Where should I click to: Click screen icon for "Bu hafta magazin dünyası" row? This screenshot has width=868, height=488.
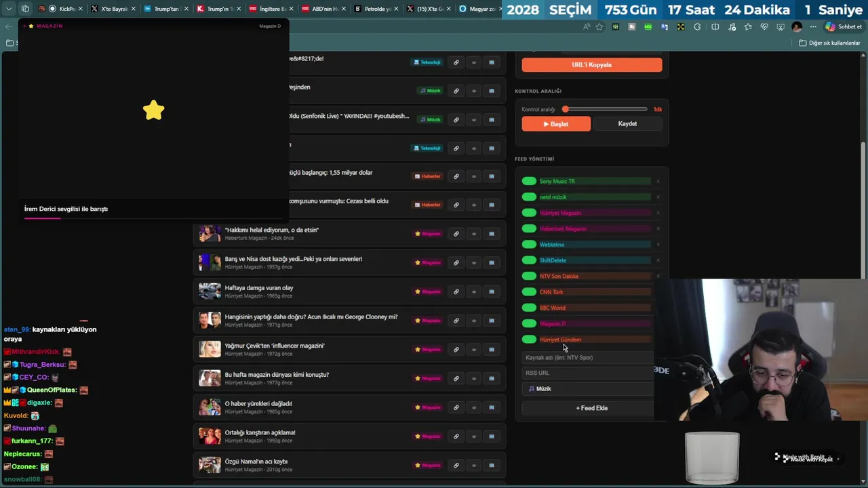tap(492, 379)
